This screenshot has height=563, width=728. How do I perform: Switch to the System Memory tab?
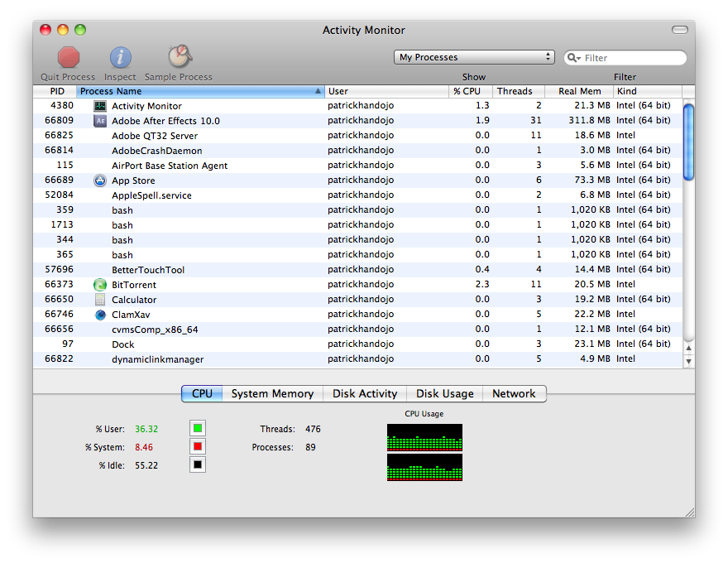(272, 393)
